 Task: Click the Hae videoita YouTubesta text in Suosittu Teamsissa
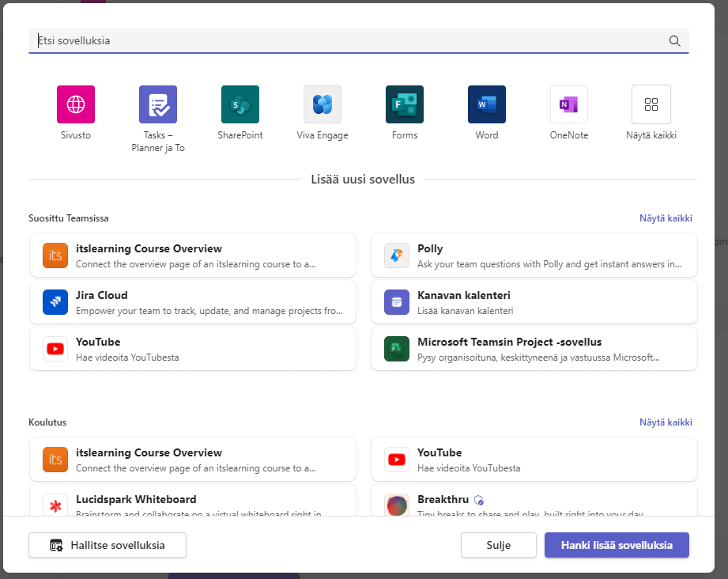127,358
